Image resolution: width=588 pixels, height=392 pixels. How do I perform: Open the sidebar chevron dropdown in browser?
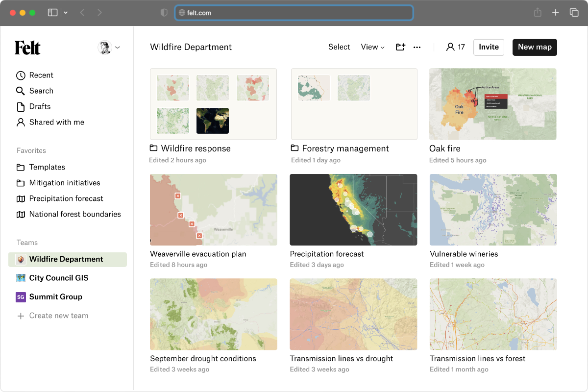click(66, 13)
